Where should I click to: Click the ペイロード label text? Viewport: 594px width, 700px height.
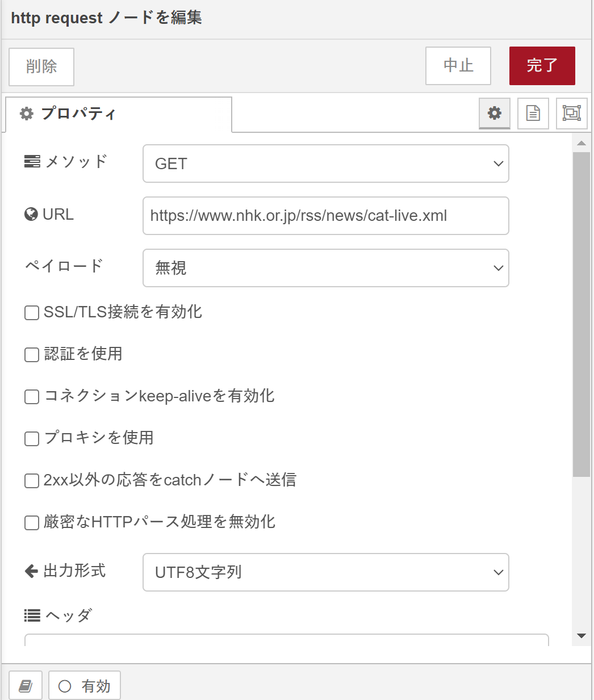click(64, 266)
